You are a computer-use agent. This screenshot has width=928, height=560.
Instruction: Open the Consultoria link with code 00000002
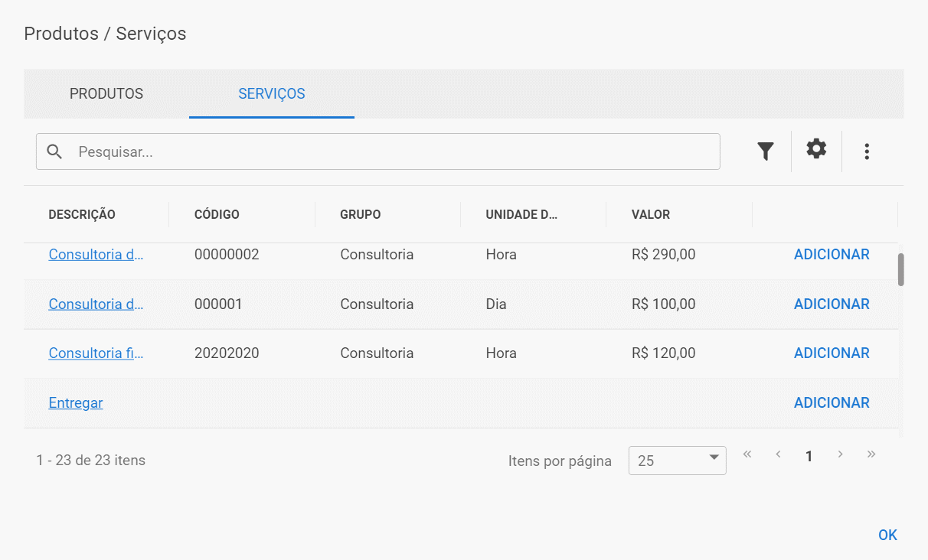point(96,254)
